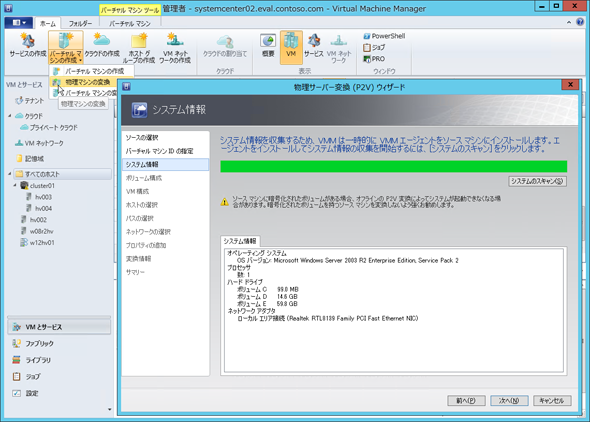
Task: Select host hv002 in the tree
Action: (x=34, y=220)
